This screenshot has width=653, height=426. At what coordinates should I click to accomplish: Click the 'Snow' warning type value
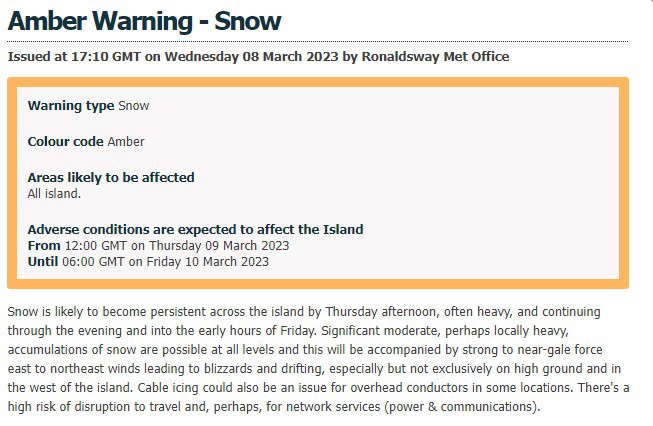(134, 106)
